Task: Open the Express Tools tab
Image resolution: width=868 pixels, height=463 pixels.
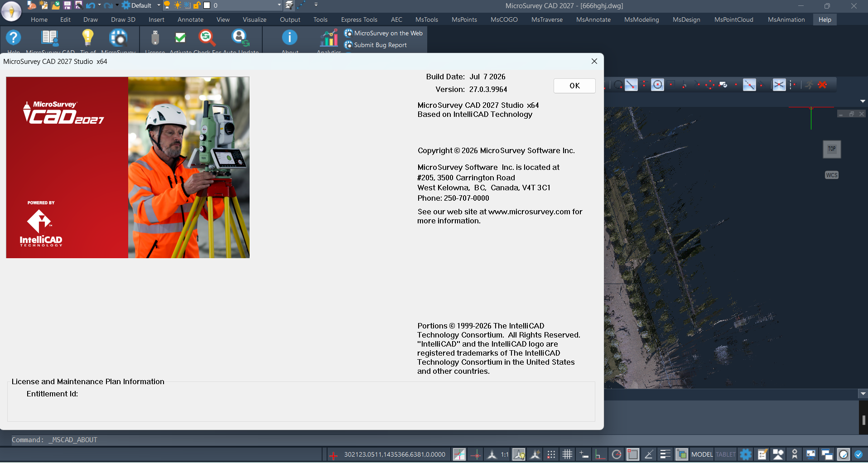Action: pyautogui.click(x=359, y=19)
